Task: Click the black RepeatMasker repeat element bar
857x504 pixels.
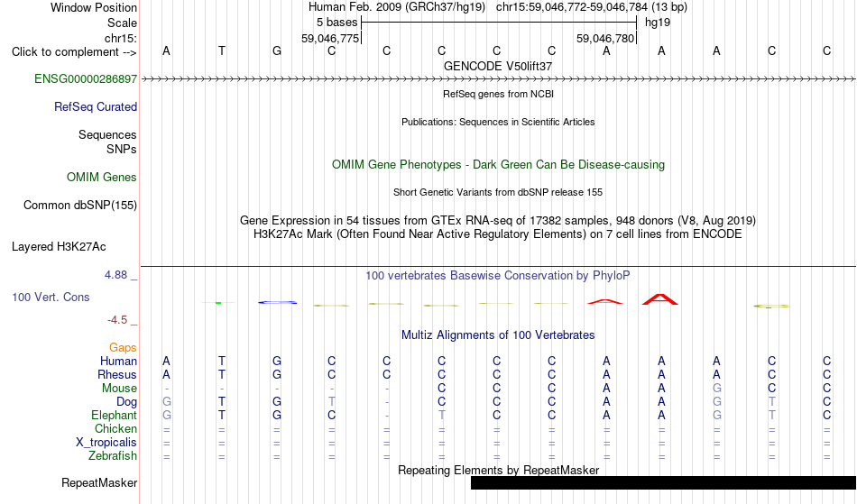Action: click(663, 482)
